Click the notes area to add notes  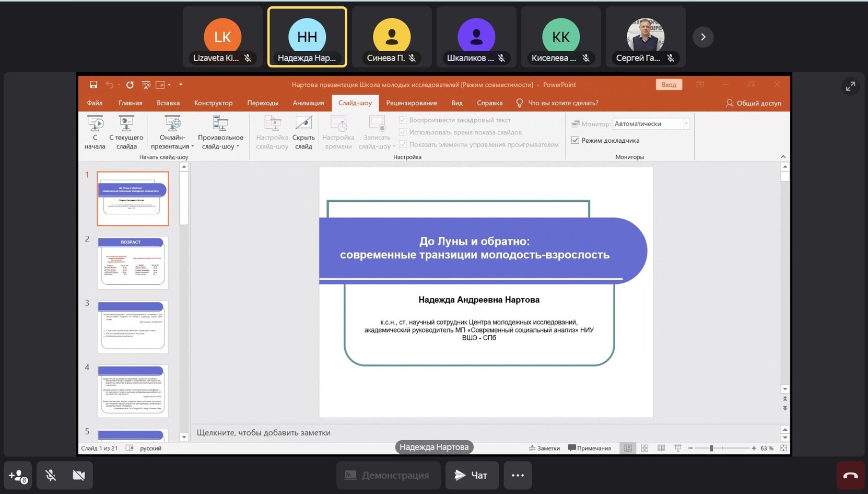[486, 432]
